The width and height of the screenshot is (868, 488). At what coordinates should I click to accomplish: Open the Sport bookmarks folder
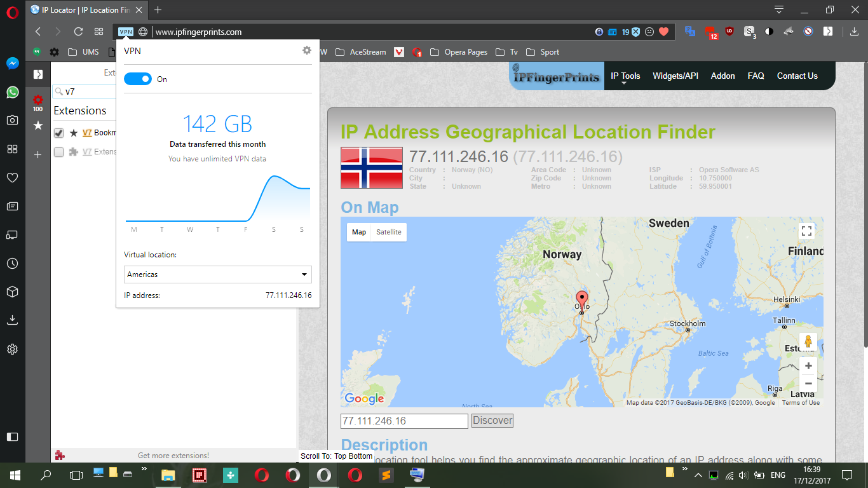pyautogui.click(x=543, y=52)
